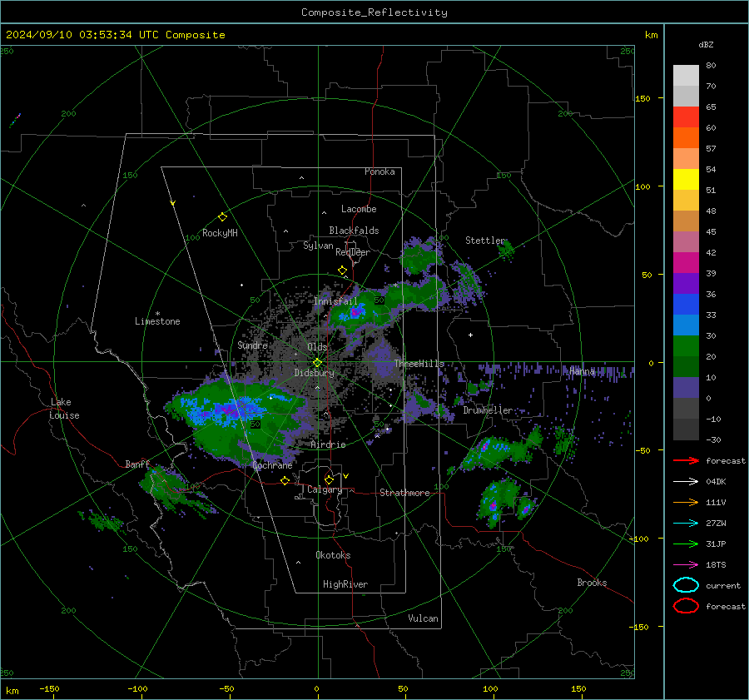Select the blue 33-36 dBZ swatch

[686, 305]
